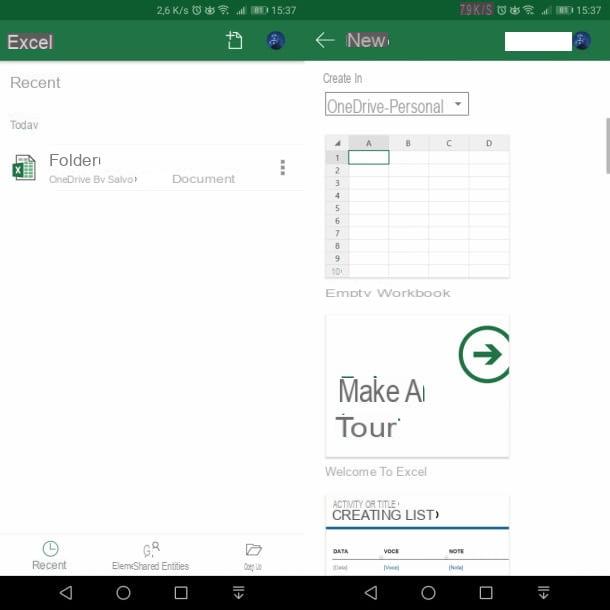The image size is (610, 610).
Task: Switch to the Recent tab
Action: tap(49, 556)
